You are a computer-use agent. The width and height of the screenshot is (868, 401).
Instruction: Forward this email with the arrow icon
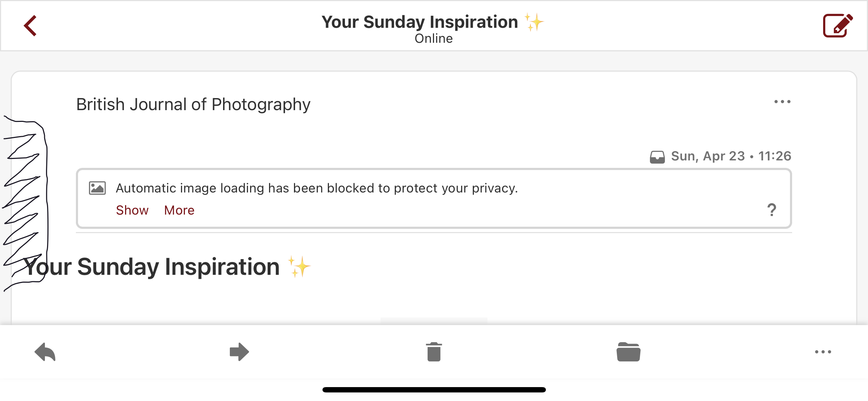[x=239, y=352]
